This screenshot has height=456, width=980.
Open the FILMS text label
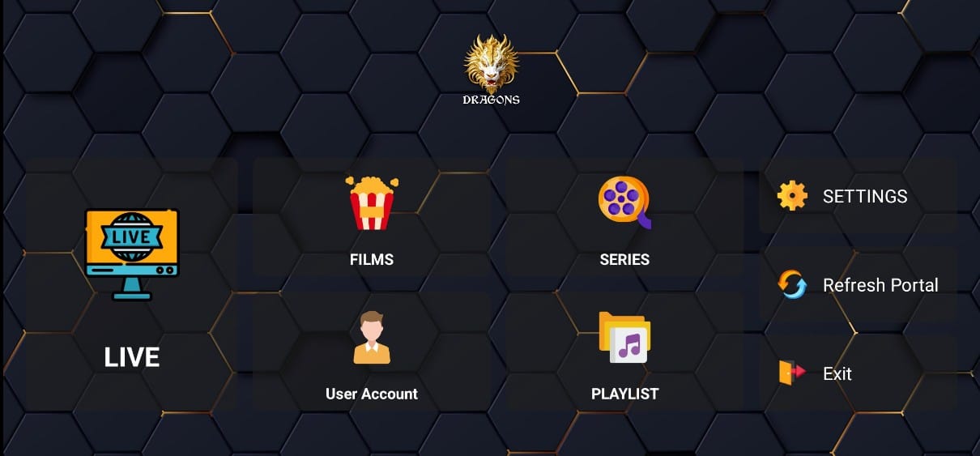pyautogui.click(x=372, y=260)
